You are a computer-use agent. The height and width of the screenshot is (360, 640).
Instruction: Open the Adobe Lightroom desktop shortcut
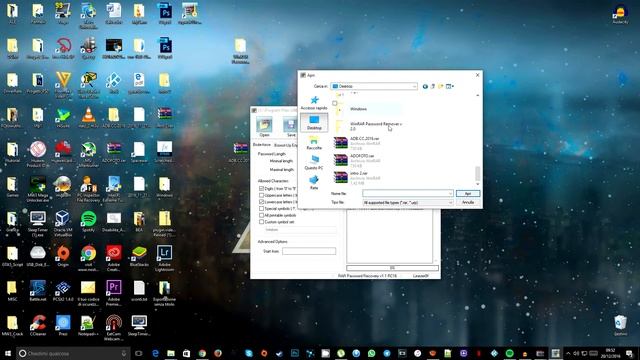click(164, 258)
